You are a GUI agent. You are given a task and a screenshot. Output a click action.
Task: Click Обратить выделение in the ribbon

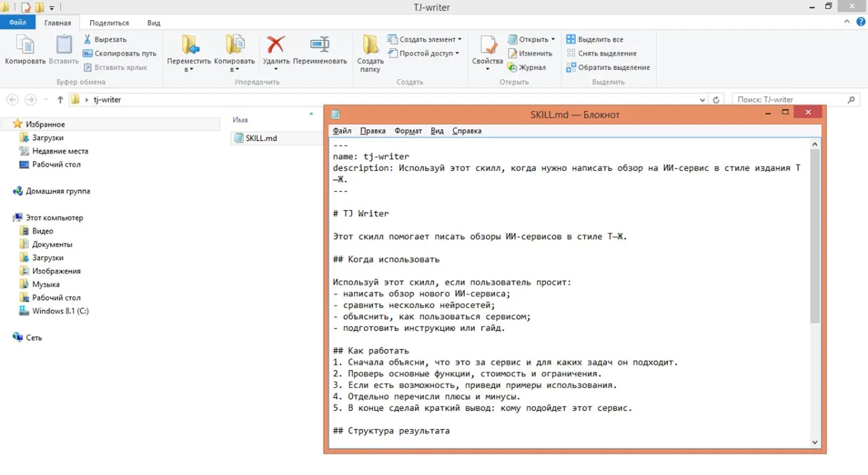(x=608, y=67)
